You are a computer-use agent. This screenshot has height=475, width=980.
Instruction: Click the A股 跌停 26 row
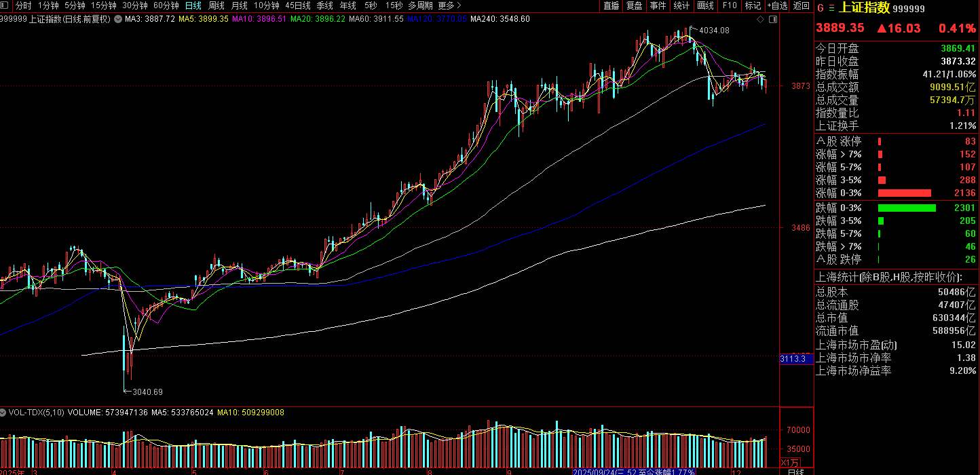click(x=896, y=259)
